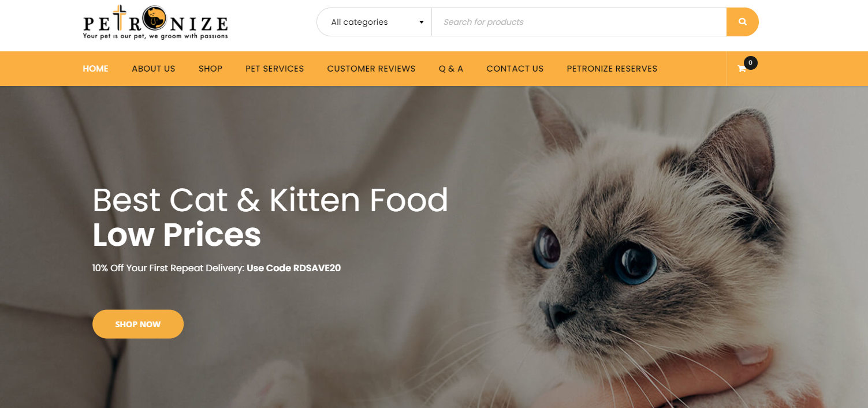This screenshot has width=868, height=408.
Task: Click the orange search magnifier button
Action: tap(742, 22)
